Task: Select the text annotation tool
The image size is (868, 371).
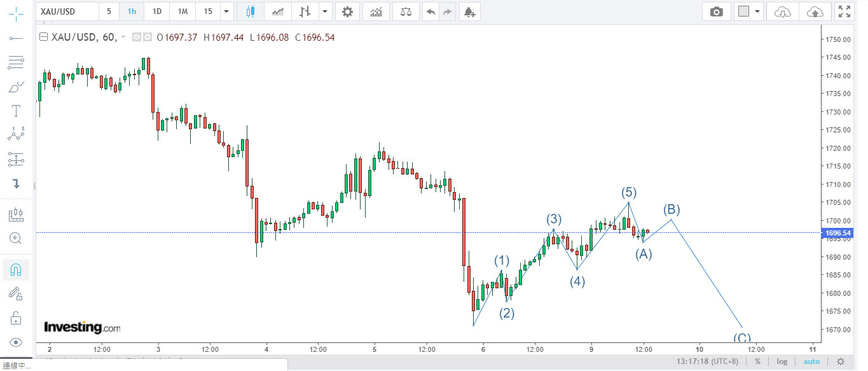Action: click(x=17, y=111)
